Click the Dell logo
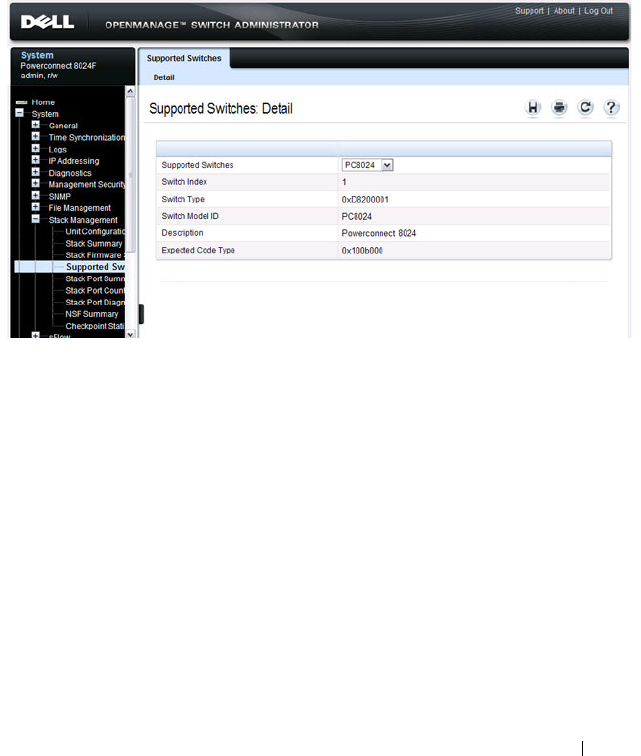The image size is (641, 756). coord(47,22)
